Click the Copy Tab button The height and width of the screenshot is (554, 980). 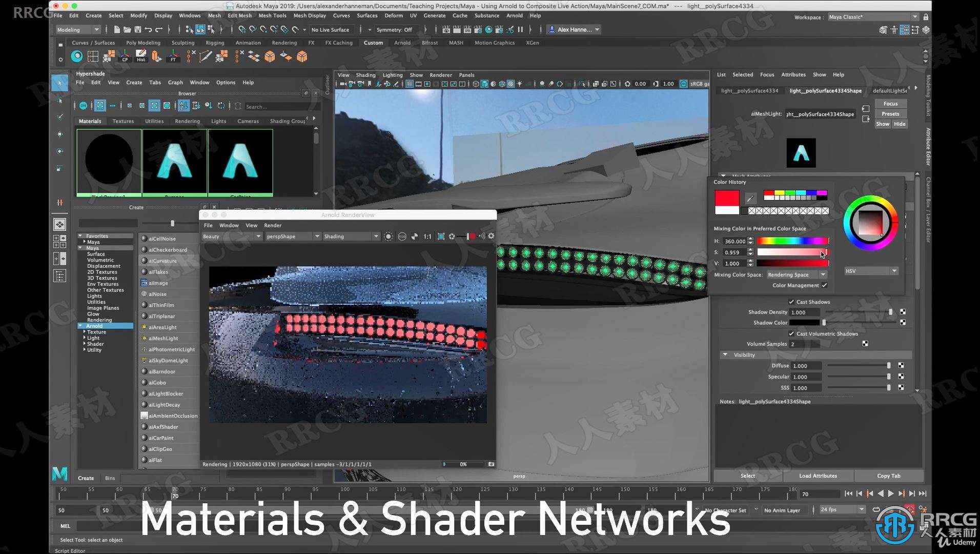(888, 476)
